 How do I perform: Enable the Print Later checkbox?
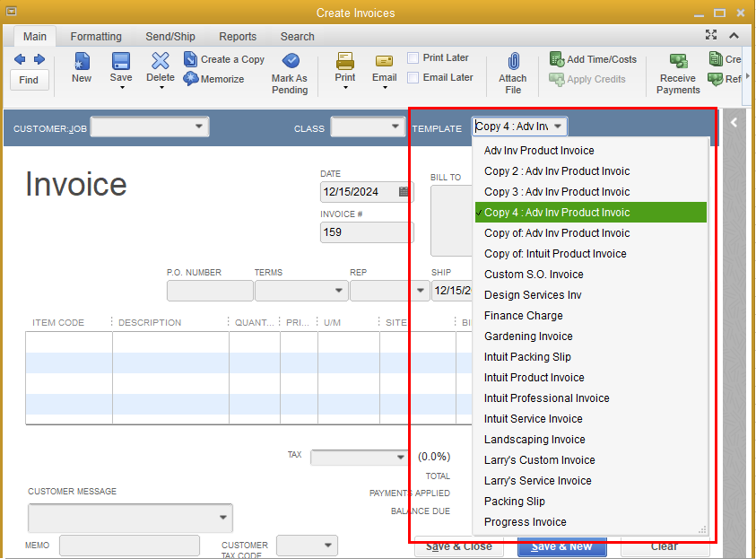pyautogui.click(x=413, y=57)
